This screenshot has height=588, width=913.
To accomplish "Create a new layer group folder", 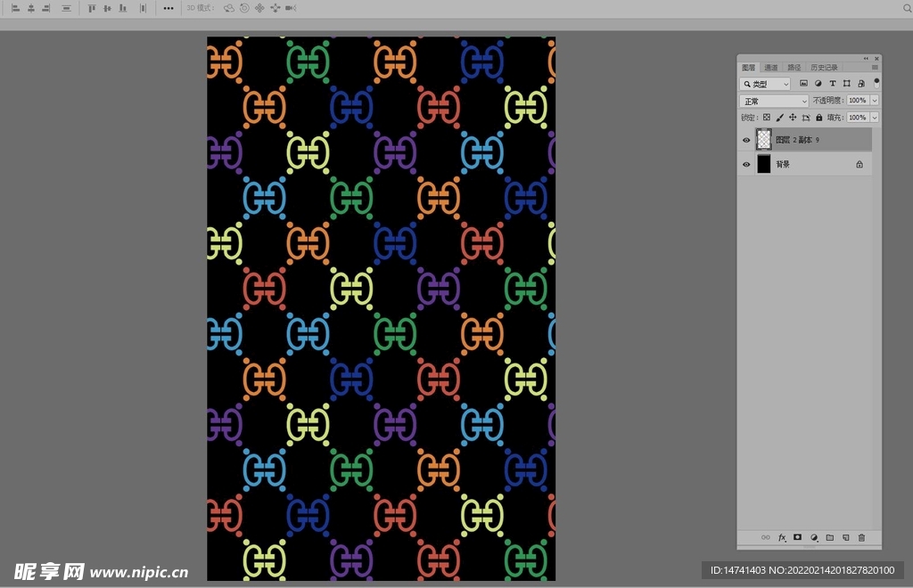I will (830, 537).
